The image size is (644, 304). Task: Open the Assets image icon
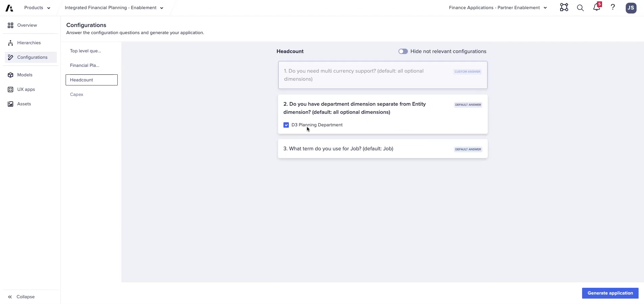pyautogui.click(x=10, y=104)
